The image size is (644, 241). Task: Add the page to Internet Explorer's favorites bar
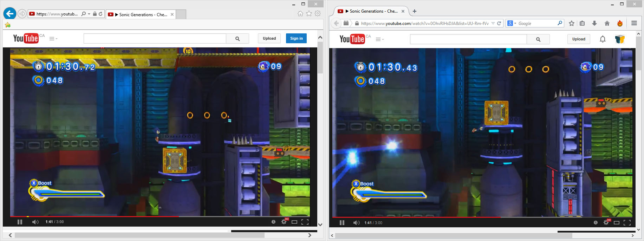tap(8, 25)
